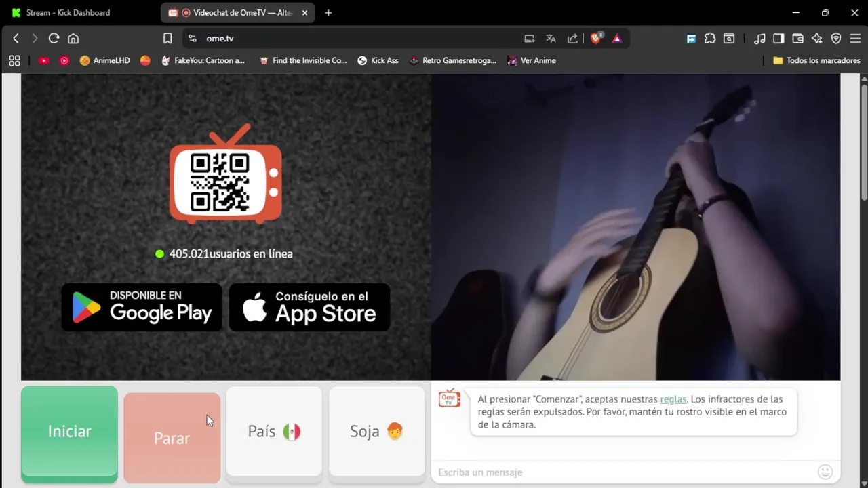Image resolution: width=868 pixels, height=488 pixels.
Task: Toggle the browser sidebar panel
Action: 778,39
